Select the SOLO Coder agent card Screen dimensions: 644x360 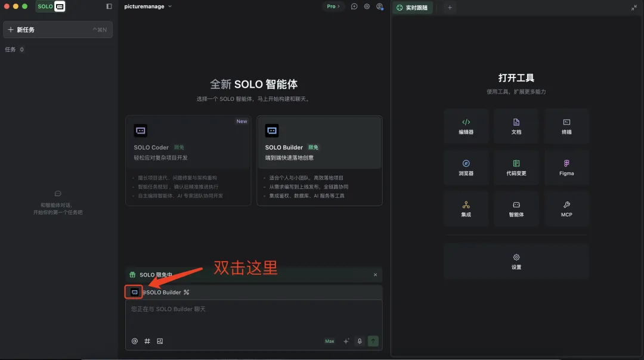click(188, 160)
